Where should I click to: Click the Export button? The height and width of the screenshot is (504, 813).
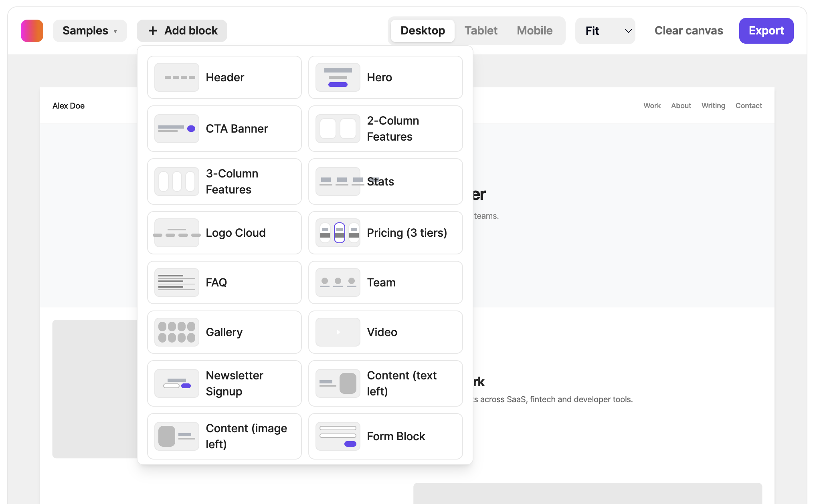[766, 31]
